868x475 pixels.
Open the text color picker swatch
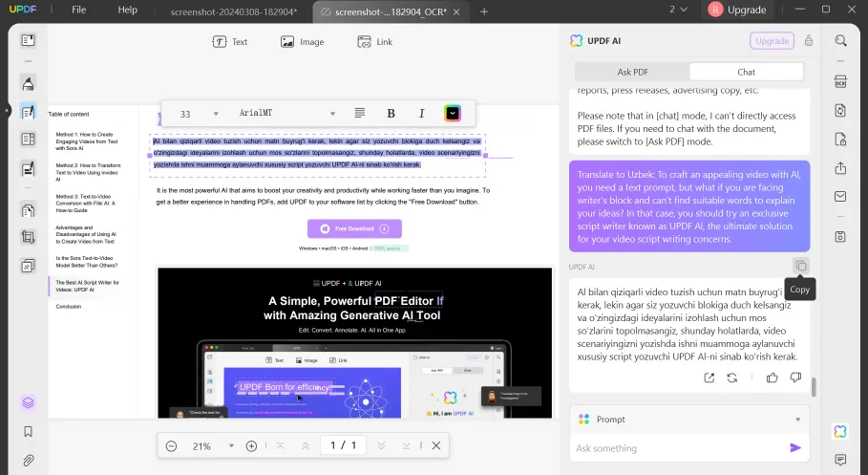pyautogui.click(x=453, y=113)
